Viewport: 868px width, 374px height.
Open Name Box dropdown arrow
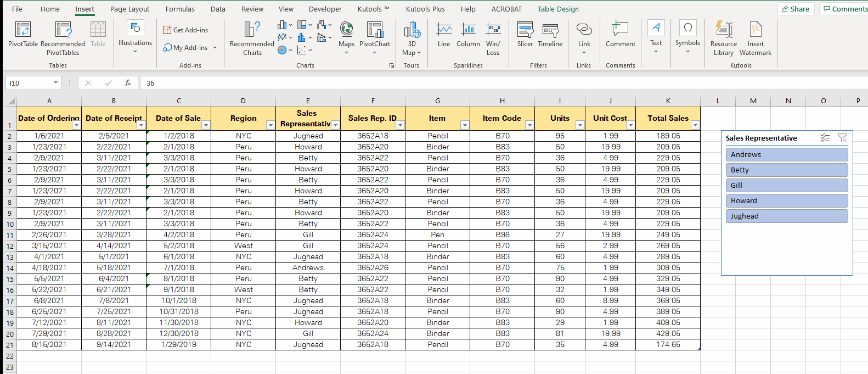point(55,83)
